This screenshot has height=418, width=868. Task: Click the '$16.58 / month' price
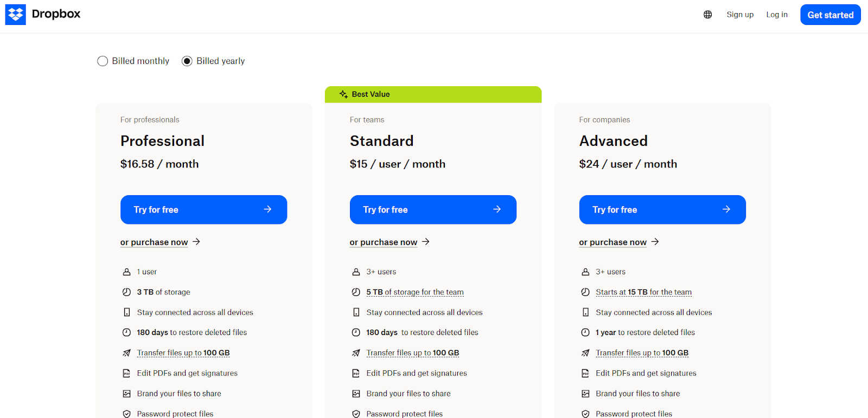coord(159,164)
